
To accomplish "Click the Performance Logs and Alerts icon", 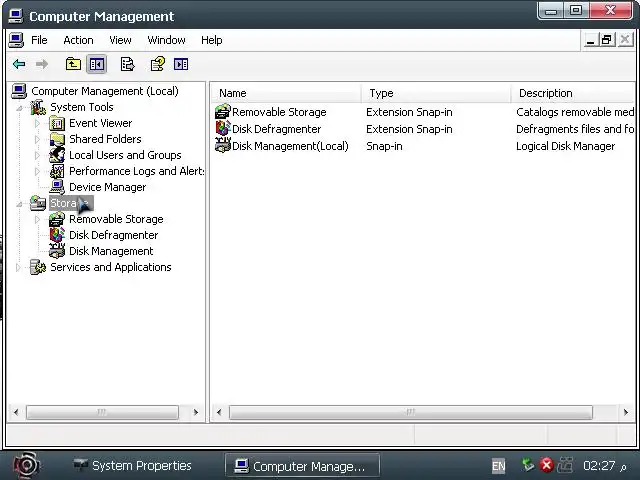I will click(x=57, y=171).
